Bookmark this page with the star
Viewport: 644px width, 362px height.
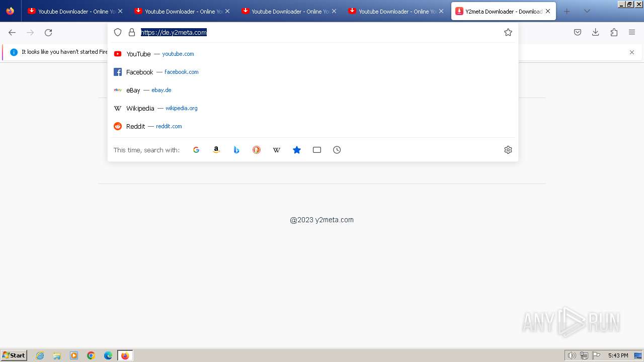[x=508, y=32]
